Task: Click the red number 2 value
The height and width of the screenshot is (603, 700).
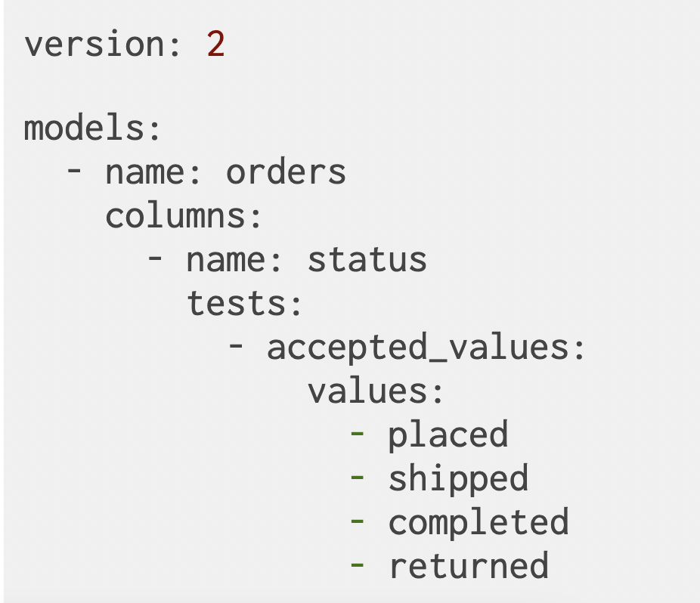Action: (215, 45)
